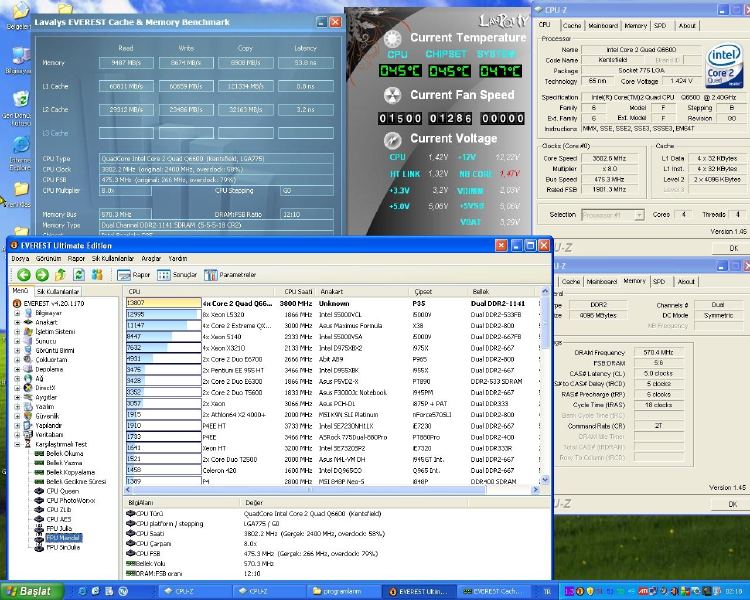Screen dimensions: 750x600
Task: Select FPU SinJulia benchmark
Action: (x=63, y=547)
